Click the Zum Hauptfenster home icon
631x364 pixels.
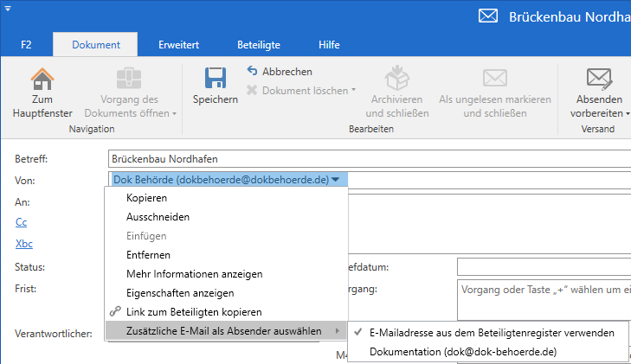click(x=42, y=80)
